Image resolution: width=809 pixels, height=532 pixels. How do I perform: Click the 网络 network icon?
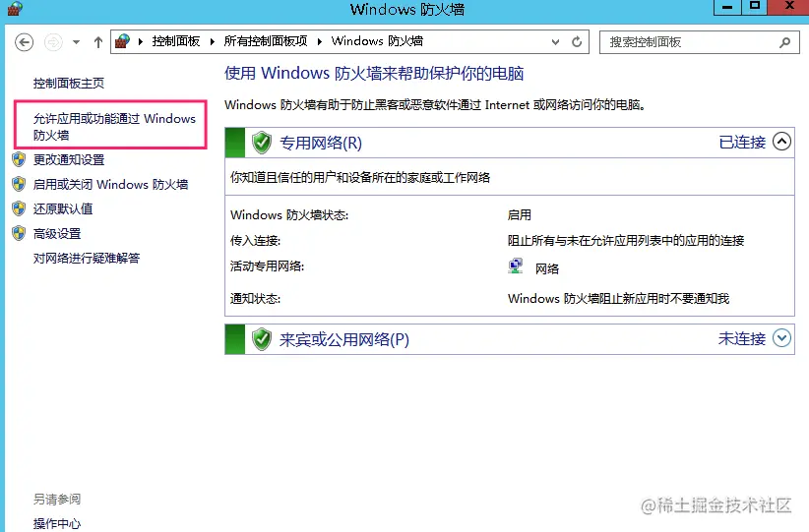pyautogui.click(x=515, y=266)
